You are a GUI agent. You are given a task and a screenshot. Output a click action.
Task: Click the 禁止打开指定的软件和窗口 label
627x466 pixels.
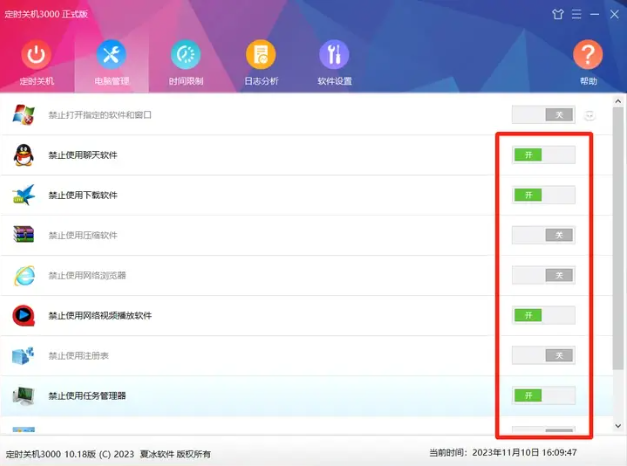(x=100, y=115)
